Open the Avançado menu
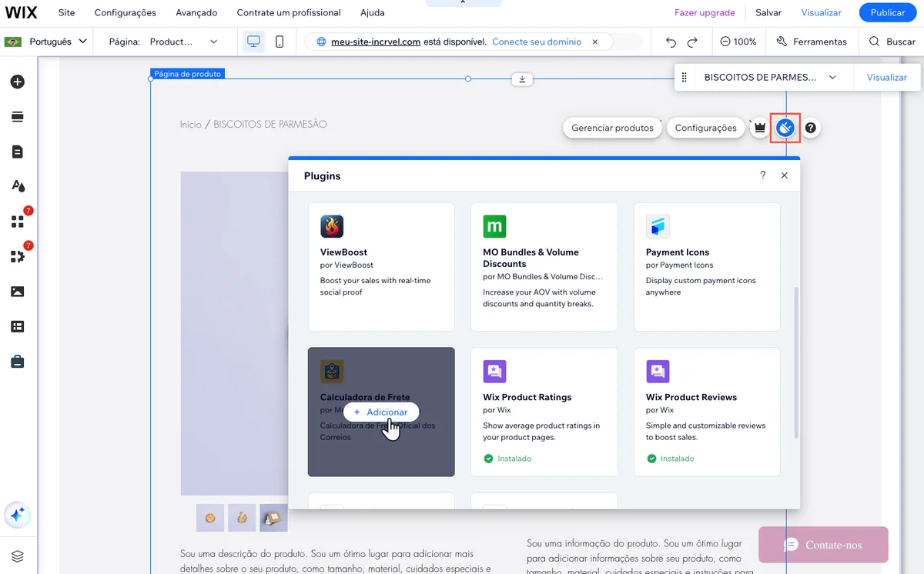The image size is (924, 574). pos(196,12)
